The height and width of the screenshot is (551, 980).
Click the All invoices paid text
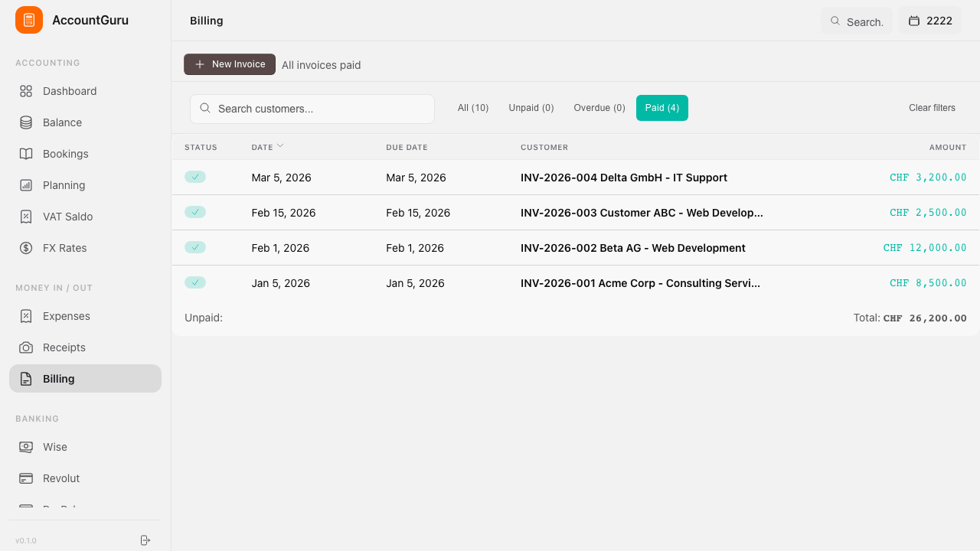(321, 65)
